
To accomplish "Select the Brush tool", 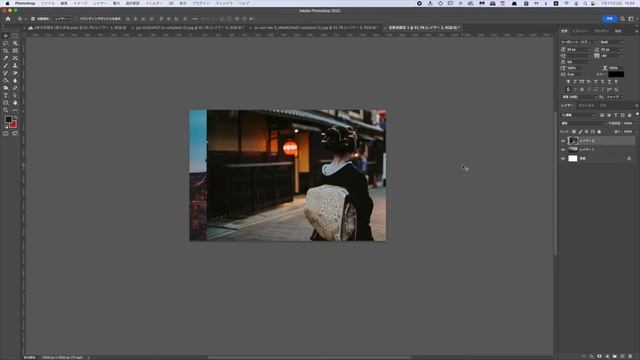I will [6, 65].
